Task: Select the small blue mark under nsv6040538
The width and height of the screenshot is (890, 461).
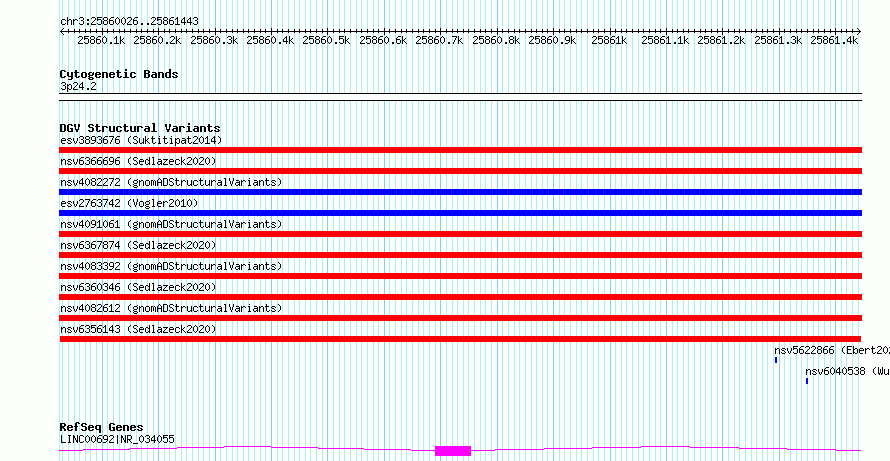Action: tap(807, 381)
